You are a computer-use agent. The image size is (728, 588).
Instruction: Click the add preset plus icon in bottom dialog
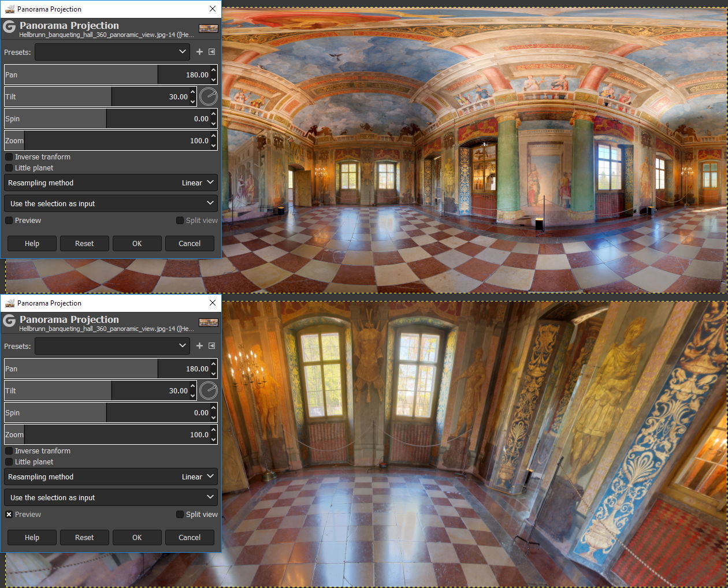[199, 346]
